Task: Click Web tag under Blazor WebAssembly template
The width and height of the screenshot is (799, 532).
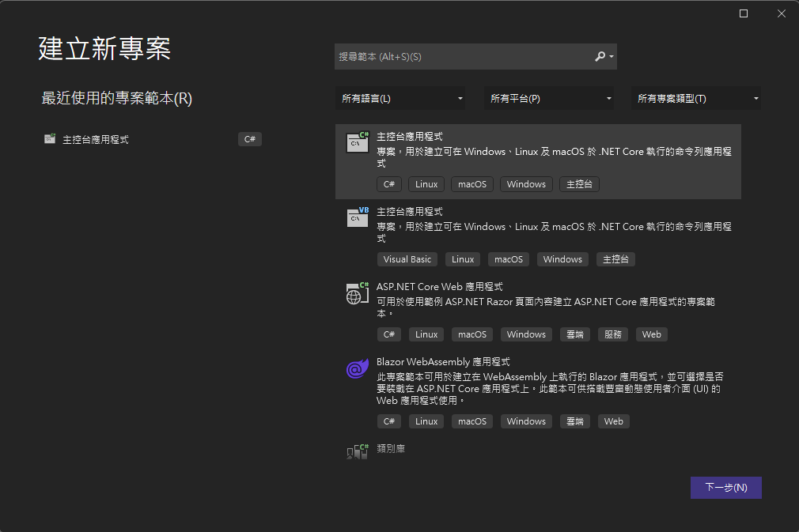Action: (x=614, y=421)
